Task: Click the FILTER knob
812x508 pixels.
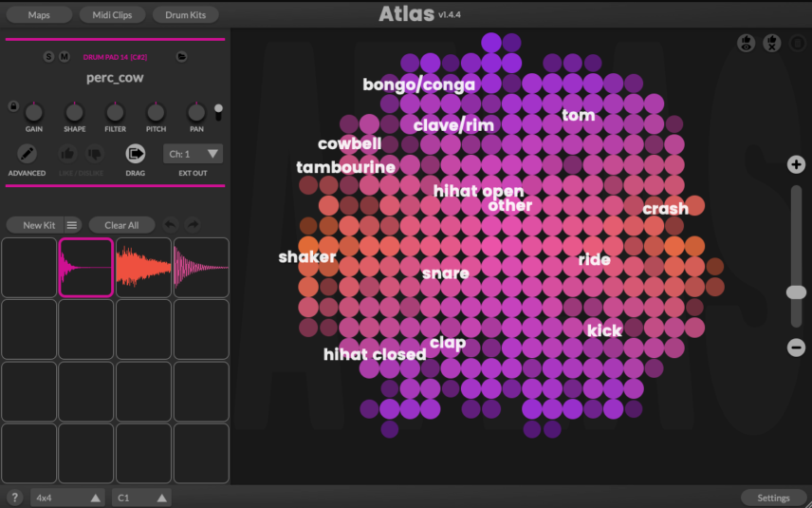Action: coord(115,112)
